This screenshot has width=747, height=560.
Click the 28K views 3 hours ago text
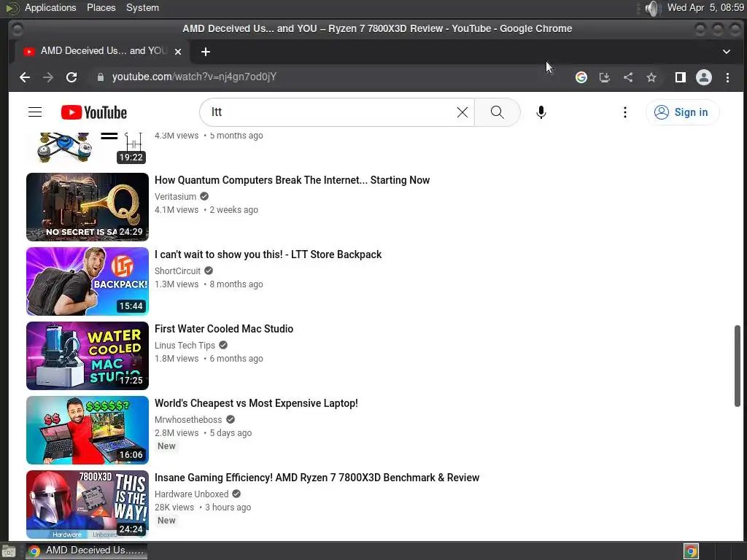click(203, 507)
